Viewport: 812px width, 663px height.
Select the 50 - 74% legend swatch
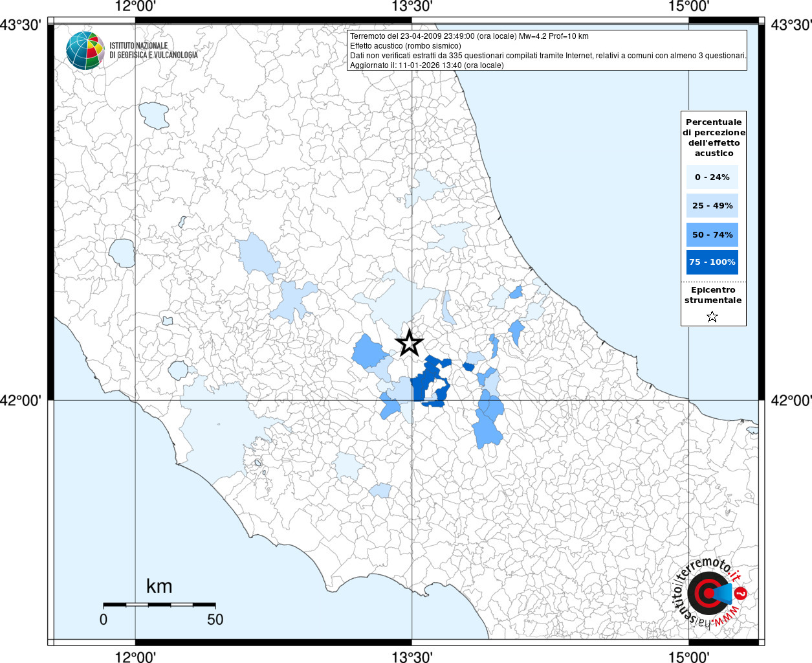pos(712,234)
